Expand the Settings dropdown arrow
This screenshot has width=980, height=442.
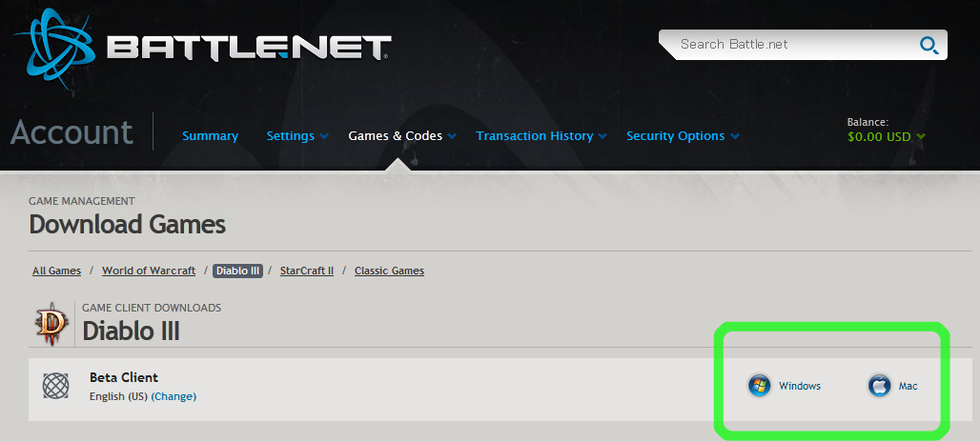324,136
